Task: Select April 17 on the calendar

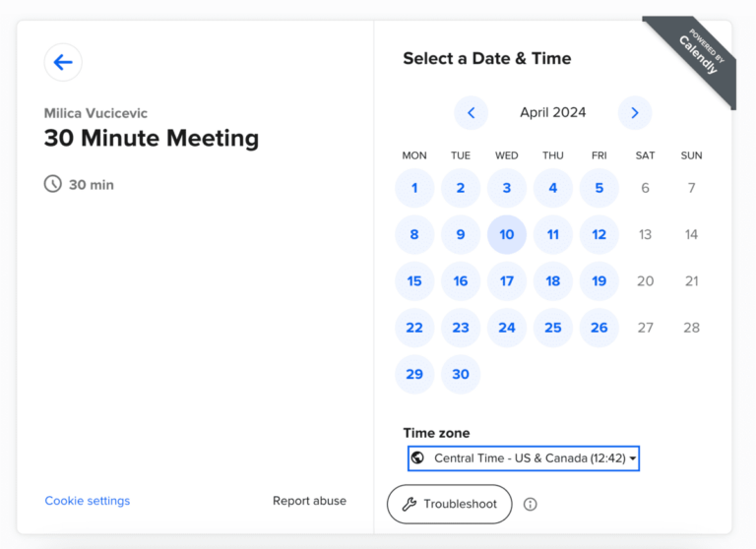Action: coord(507,281)
